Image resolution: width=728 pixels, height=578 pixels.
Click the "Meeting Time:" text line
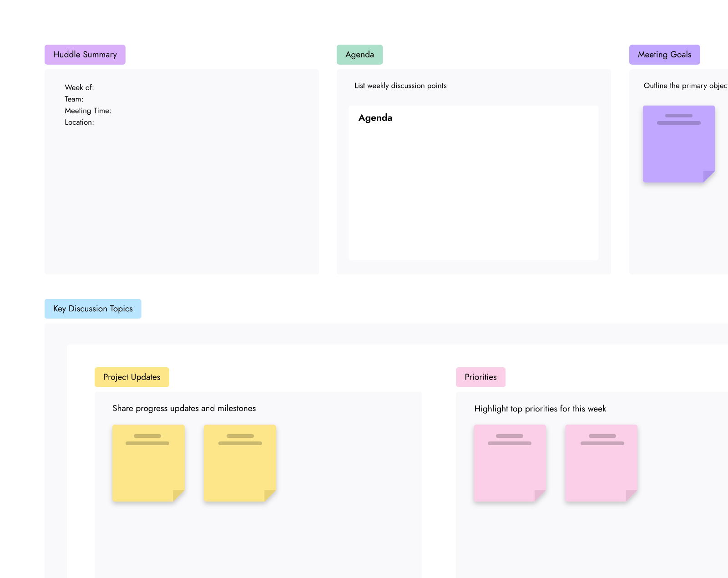(x=88, y=111)
